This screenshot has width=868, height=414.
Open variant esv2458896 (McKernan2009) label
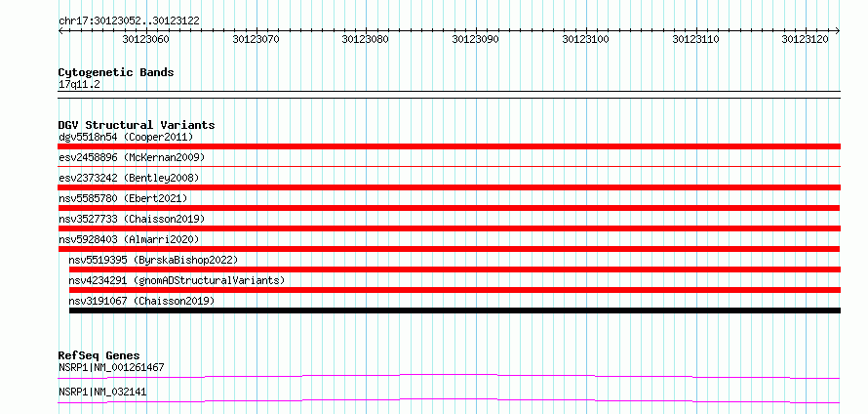pyautogui.click(x=132, y=157)
